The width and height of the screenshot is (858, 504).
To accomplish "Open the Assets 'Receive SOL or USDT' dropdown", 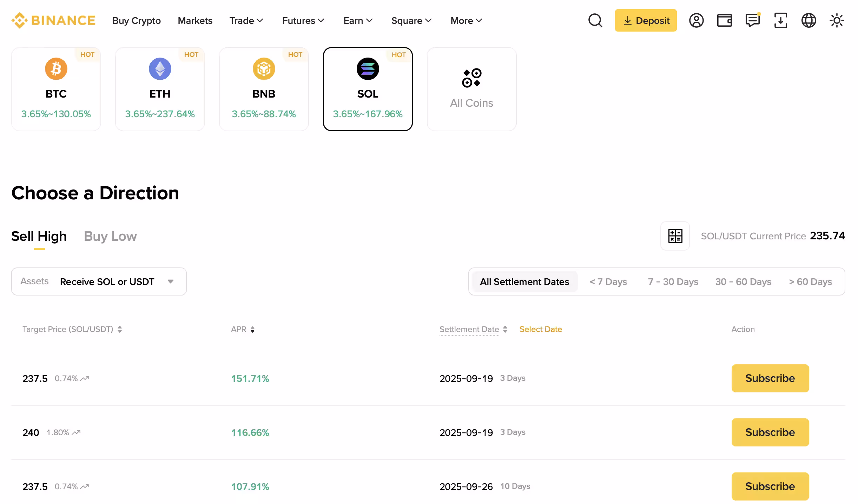I will [x=99, y=281].
